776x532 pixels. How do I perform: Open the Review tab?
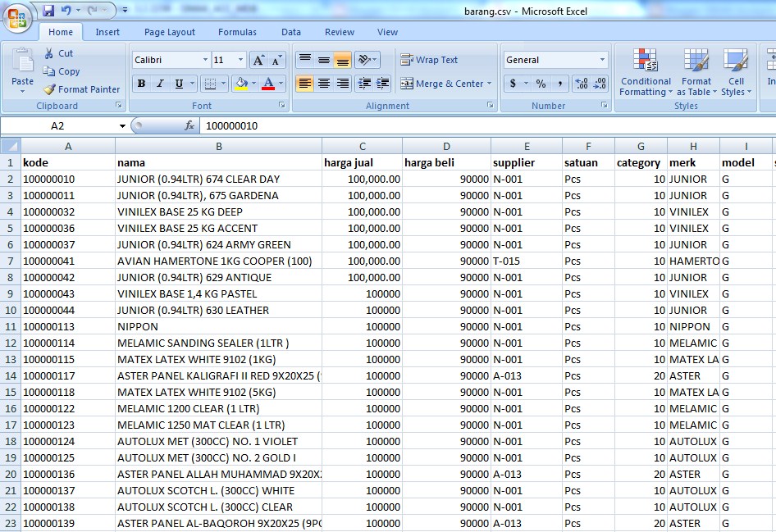coord(339,31)
